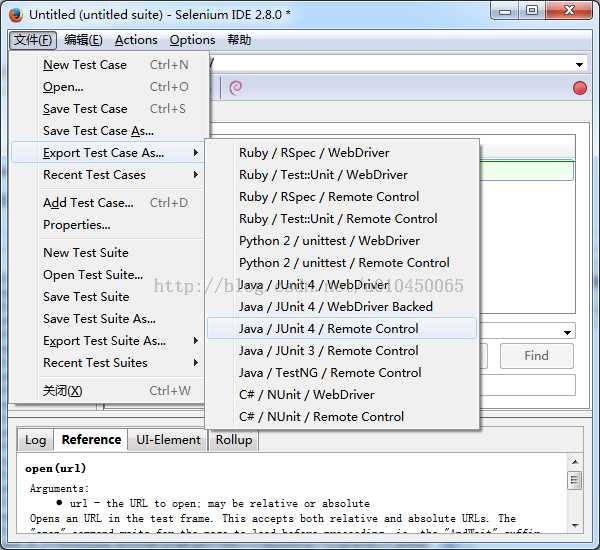Screen dimensions: 600x550
Task: Export as Python 2 / unittest / Remote Control
Action: click(x=342, y=263)
